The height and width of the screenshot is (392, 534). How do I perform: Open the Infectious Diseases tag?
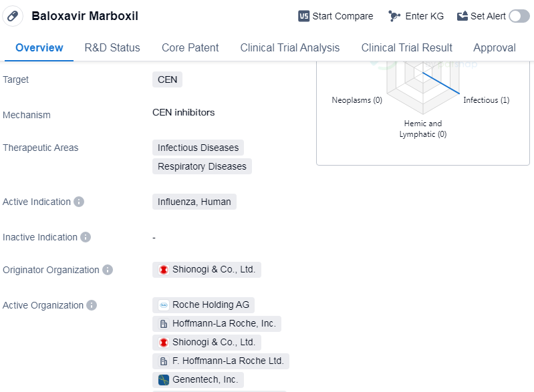(x=198, y=148)
